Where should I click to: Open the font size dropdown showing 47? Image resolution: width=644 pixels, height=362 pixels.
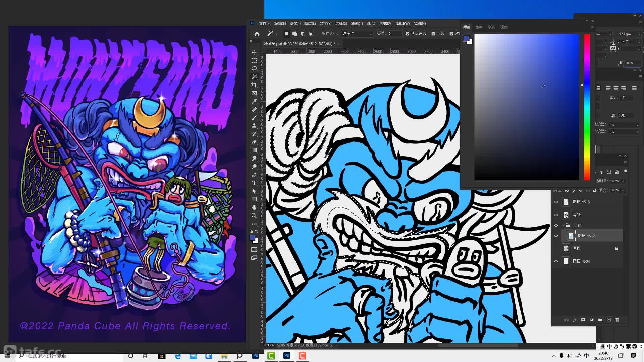[x=639, y=34]
